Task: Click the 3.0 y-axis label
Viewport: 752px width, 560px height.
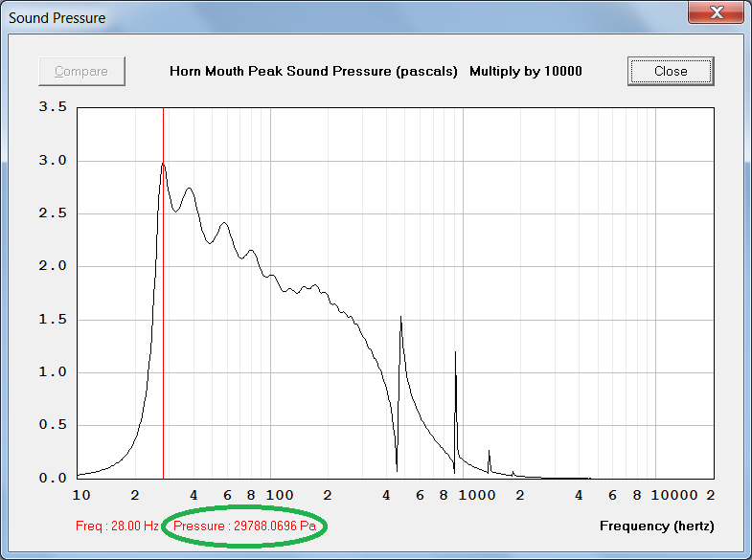Action: click(53, 161)
